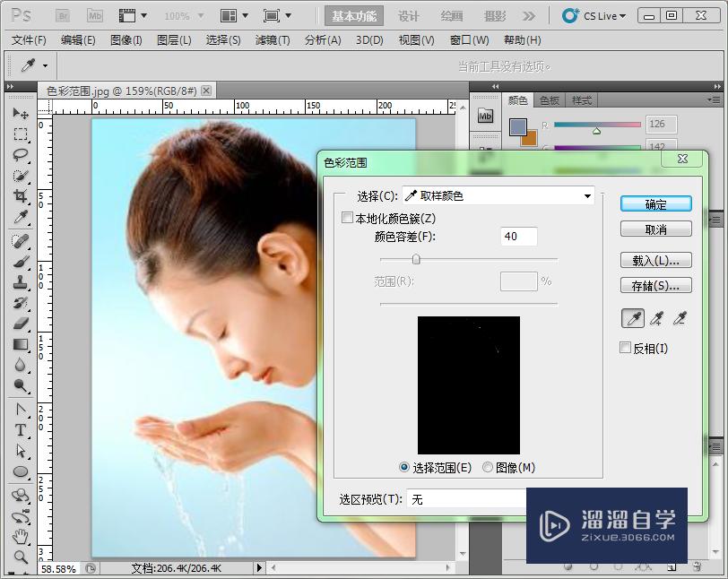Select the Blur tool
The height and width of the screenshot is (579, 728).
tap(21, 365)
